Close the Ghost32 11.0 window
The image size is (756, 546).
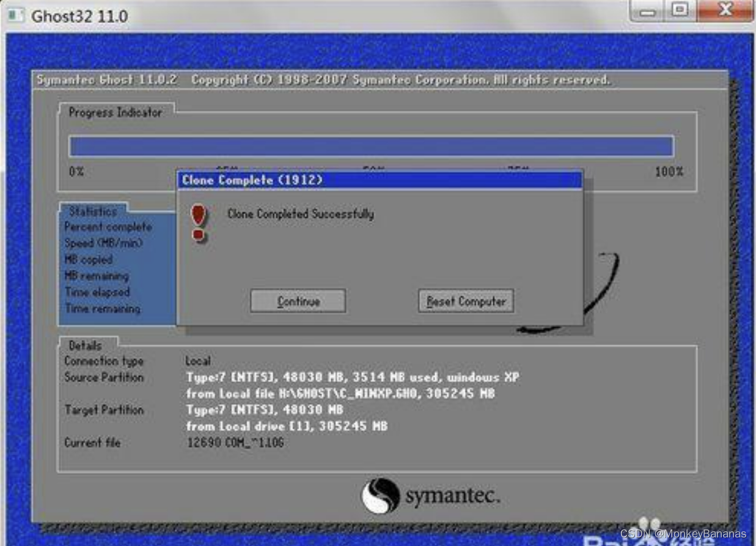tap(724, 11)
